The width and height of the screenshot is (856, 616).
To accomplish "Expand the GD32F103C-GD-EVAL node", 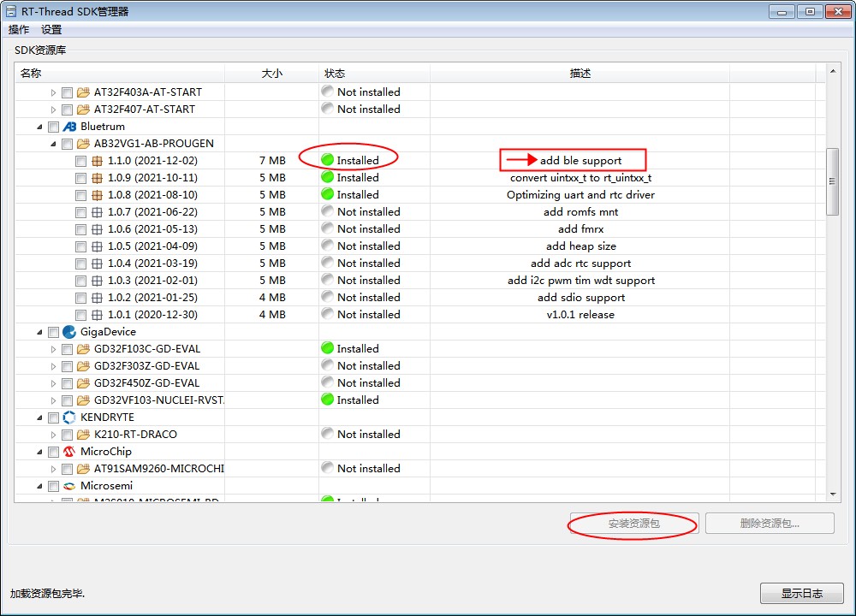I will click(53, 349).
